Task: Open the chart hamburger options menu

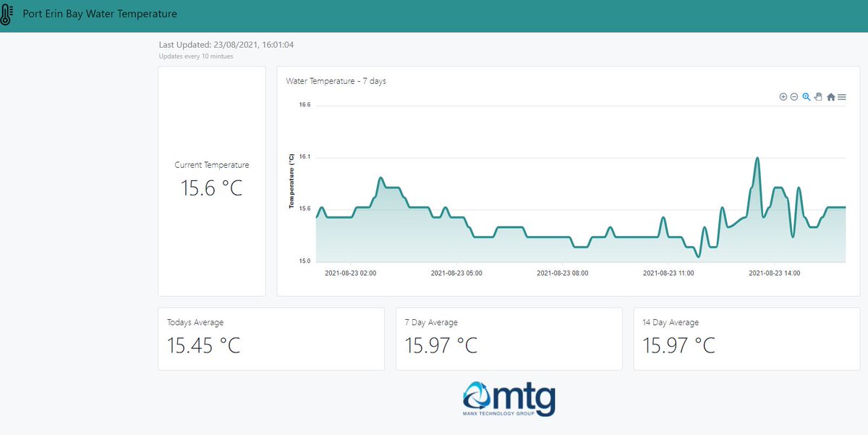Action: click(842, 96)
